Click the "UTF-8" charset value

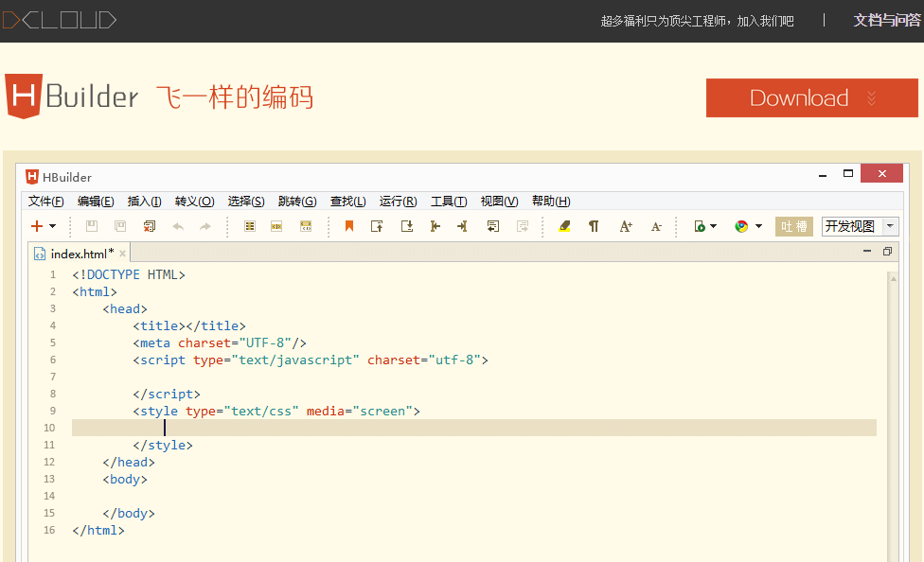coord(265,342)
